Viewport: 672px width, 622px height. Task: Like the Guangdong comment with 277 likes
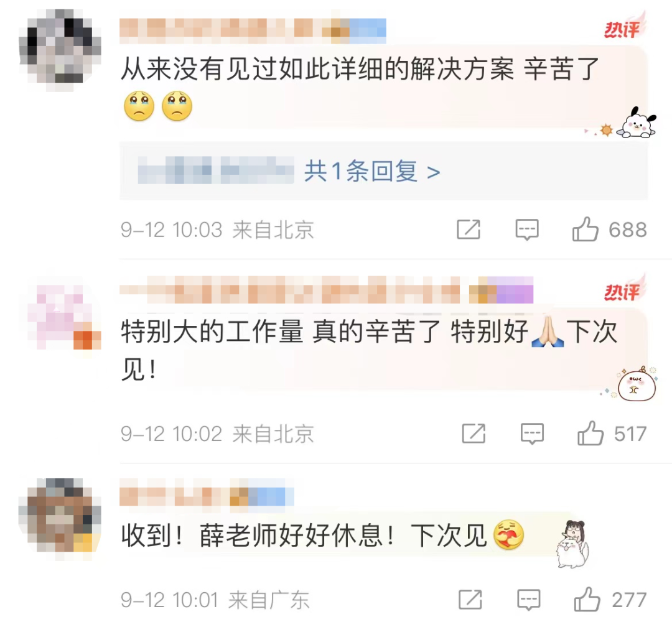(587, 599)
